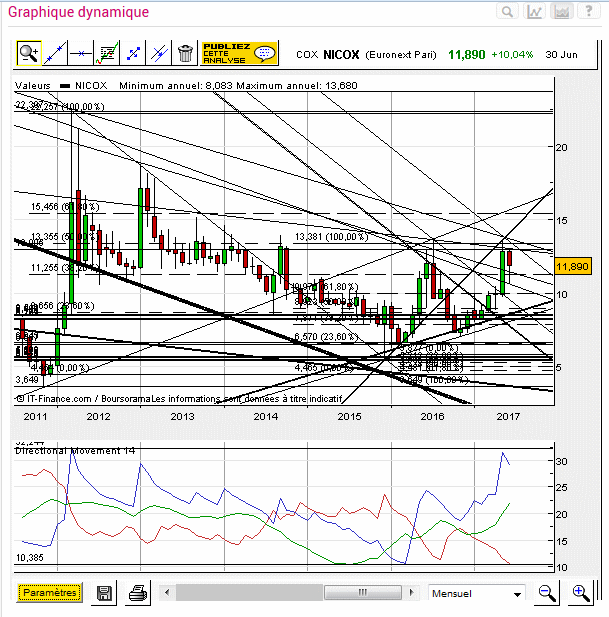
Task: Click the 2016 year label on axis
Action: 432,416
